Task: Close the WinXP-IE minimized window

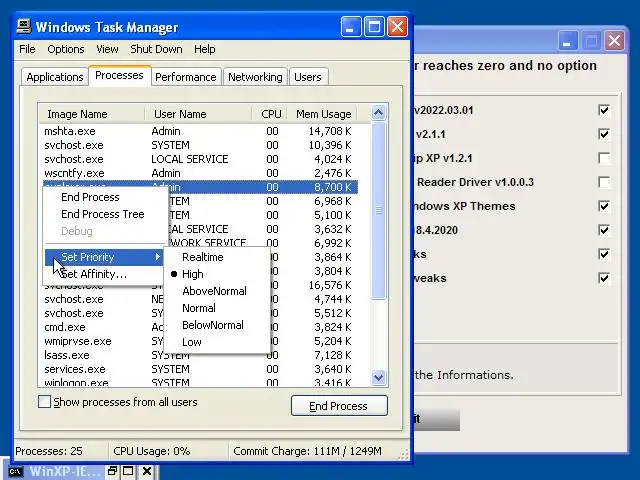Action: tap(147, 471)
